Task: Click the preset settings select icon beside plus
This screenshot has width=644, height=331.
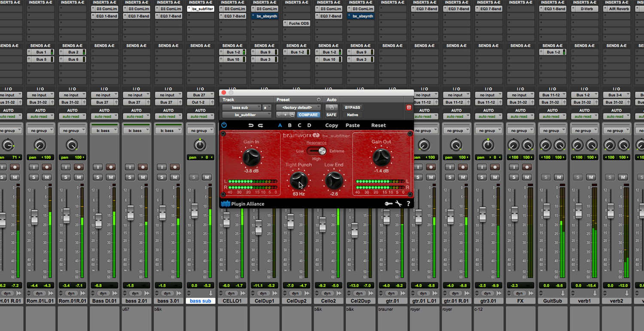Action: (292, 115)
